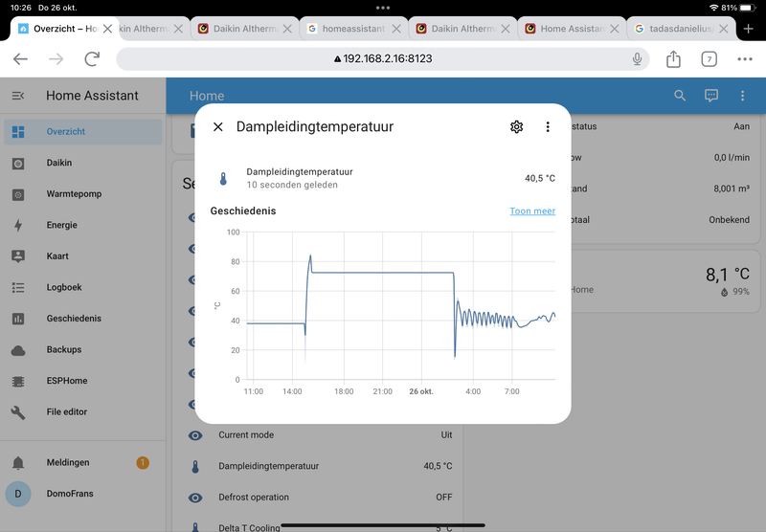Select the Warmtepomp menu item
The image size is (766, 532).
(83, 194)
